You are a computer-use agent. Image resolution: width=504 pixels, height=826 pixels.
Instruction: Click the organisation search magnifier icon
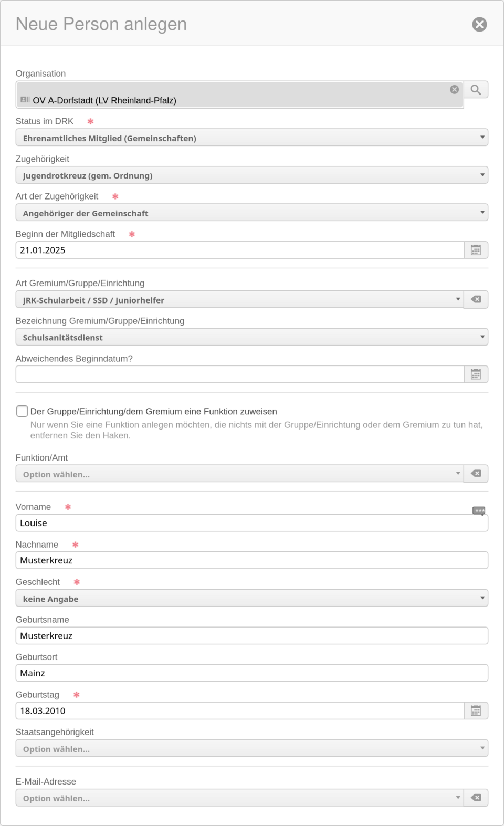[x=476, y=90]
